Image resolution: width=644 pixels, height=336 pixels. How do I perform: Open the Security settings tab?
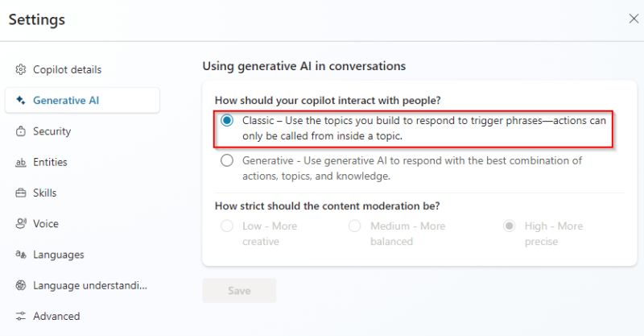52,131
